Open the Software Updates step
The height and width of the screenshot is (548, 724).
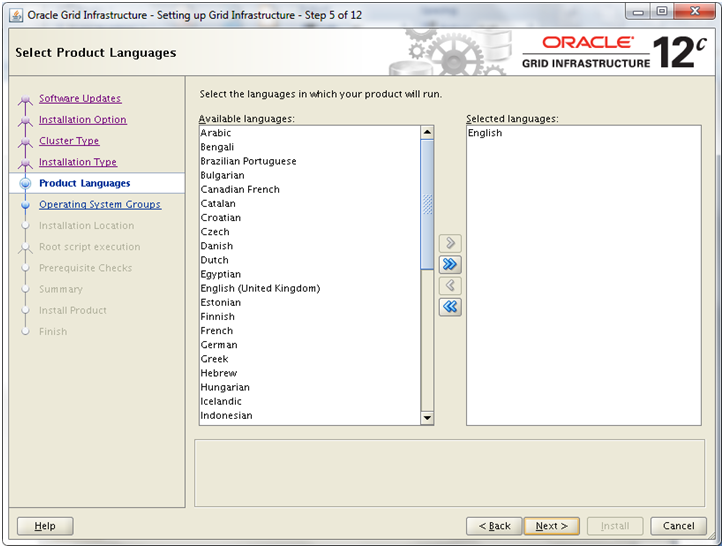tap(80, 98)
